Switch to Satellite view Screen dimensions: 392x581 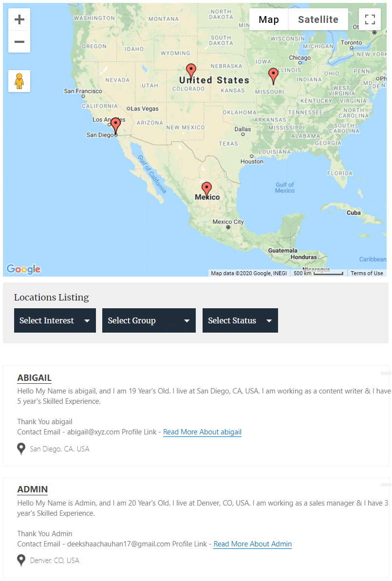[318, 19]
